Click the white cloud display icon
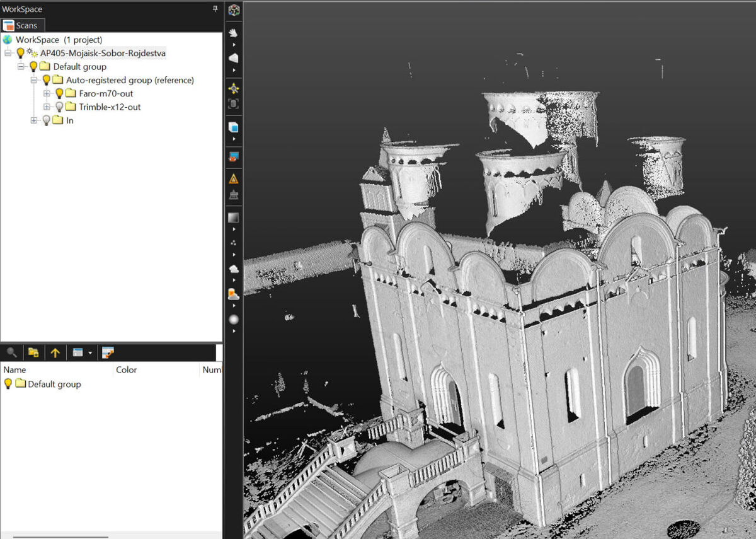 click(x=234, y=269)
